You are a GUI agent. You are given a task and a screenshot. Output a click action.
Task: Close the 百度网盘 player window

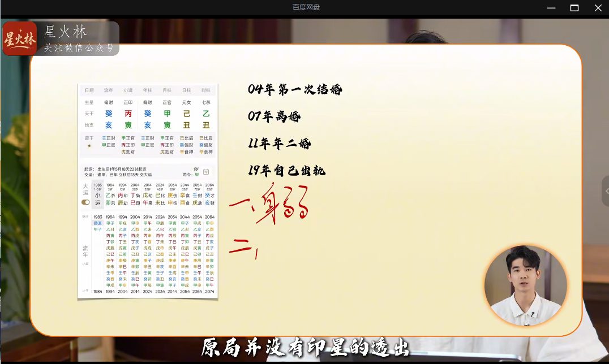point(598,8)
